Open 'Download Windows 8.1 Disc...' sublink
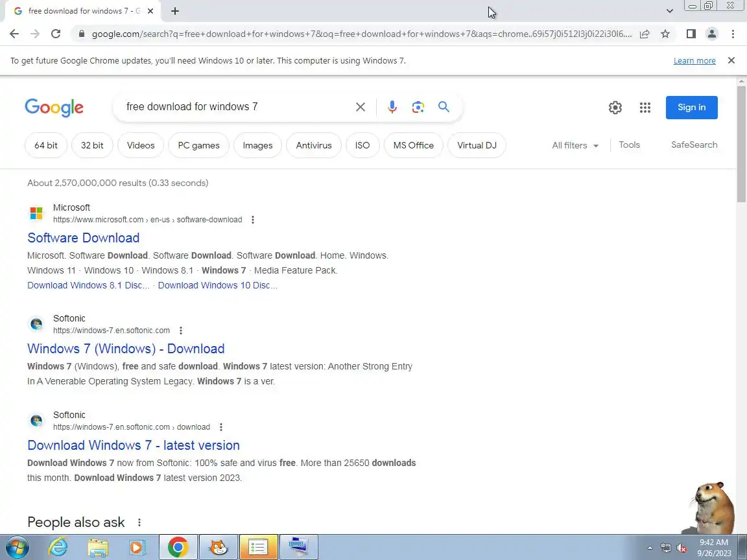Viewport: 747px width, 560px height. [88, 285]
